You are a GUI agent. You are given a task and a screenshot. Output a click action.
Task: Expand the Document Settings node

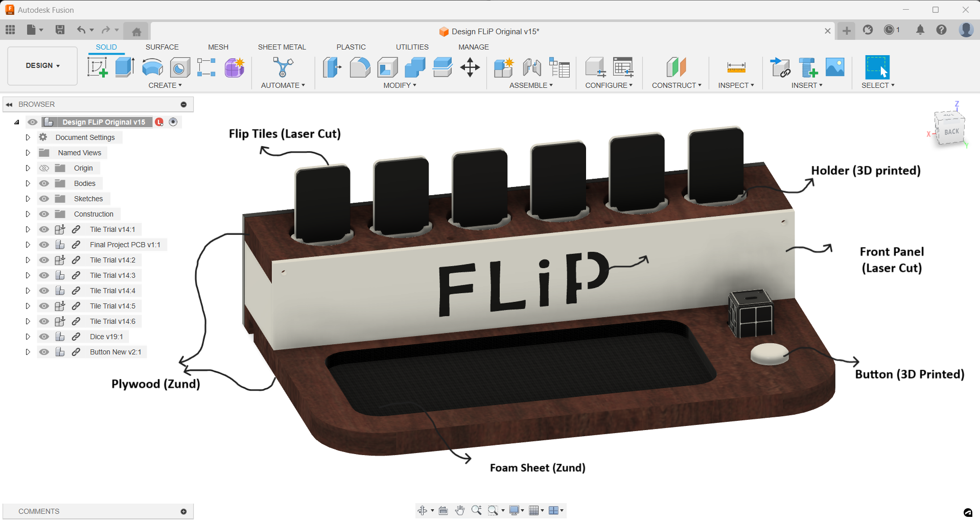28,137
